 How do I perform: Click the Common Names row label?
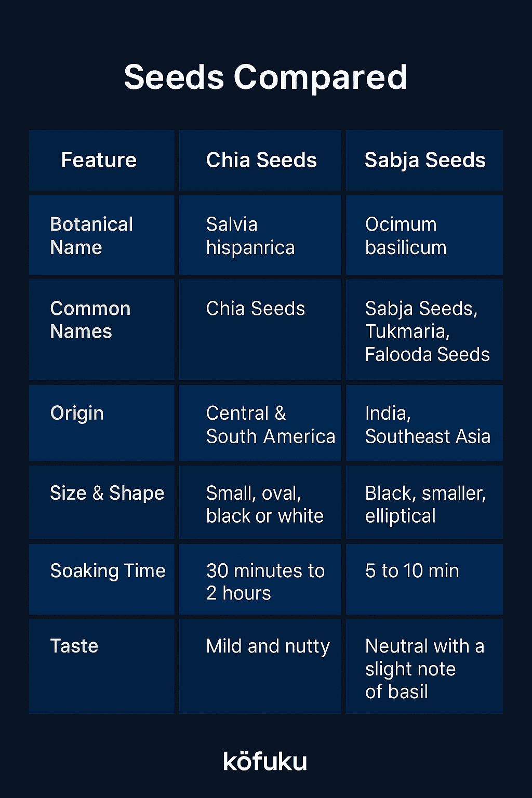pyautogui.click(x=102, y=330)
